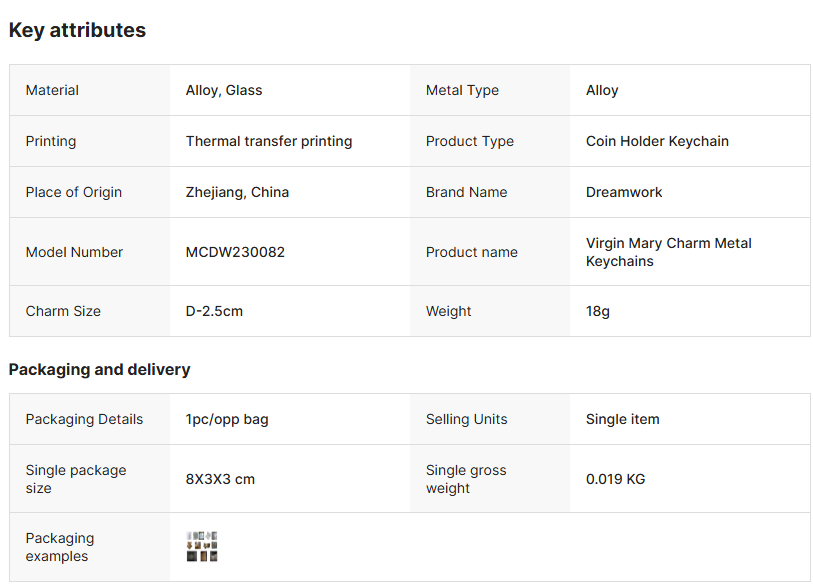Select the Single item selling units value
This screenshot has width=813, height=588.
(622, 419)
